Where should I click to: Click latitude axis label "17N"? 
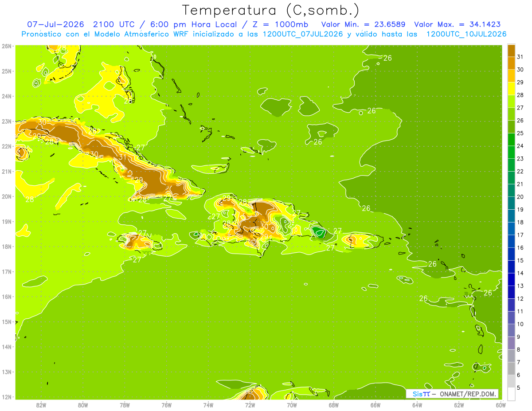pos(7,271)
